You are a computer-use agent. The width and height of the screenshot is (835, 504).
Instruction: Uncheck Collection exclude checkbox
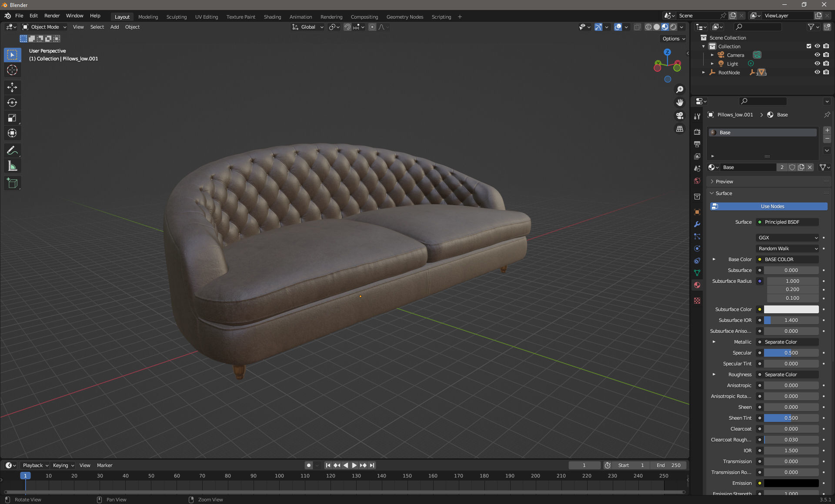[809, 46]
